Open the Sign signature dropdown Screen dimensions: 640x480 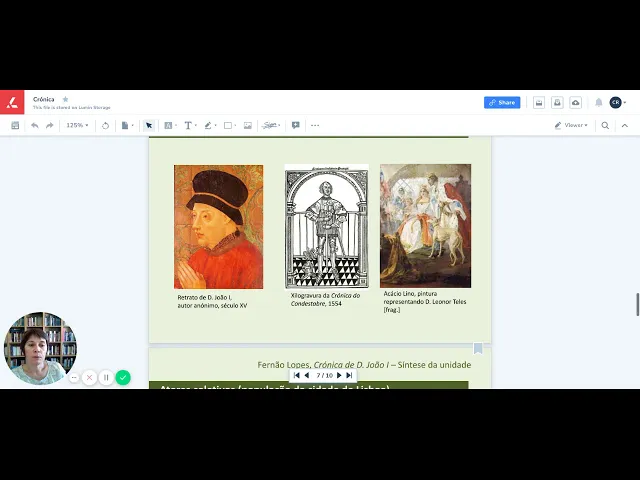(x=271, y=125)
